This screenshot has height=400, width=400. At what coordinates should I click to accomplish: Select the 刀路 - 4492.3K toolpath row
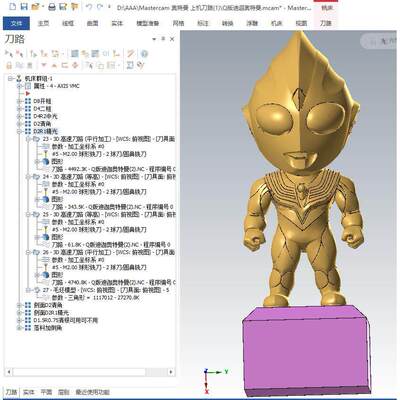[114, 169]
